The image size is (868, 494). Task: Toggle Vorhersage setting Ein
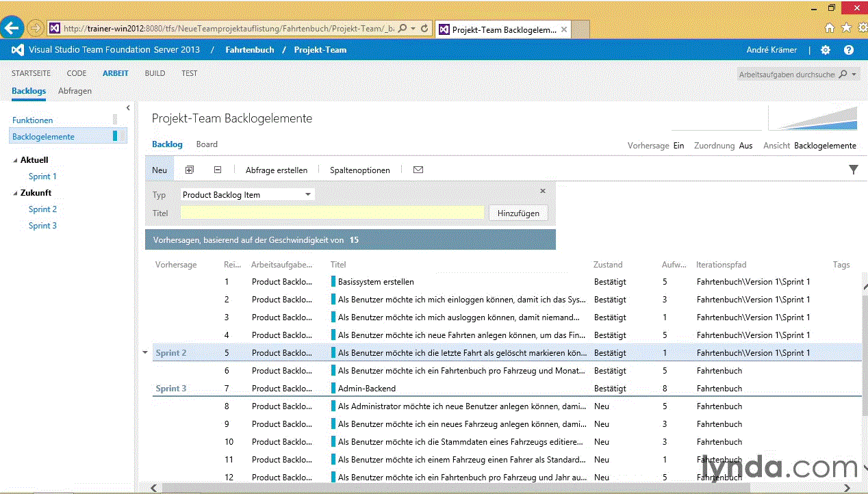click(x=678, y=145)
